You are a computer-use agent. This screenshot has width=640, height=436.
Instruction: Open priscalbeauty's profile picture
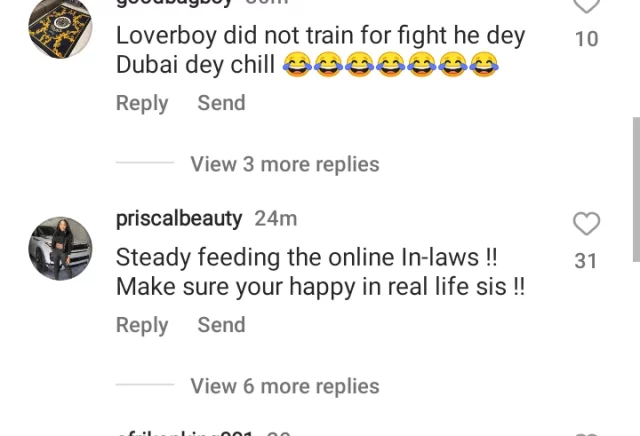tap(60, 249)
